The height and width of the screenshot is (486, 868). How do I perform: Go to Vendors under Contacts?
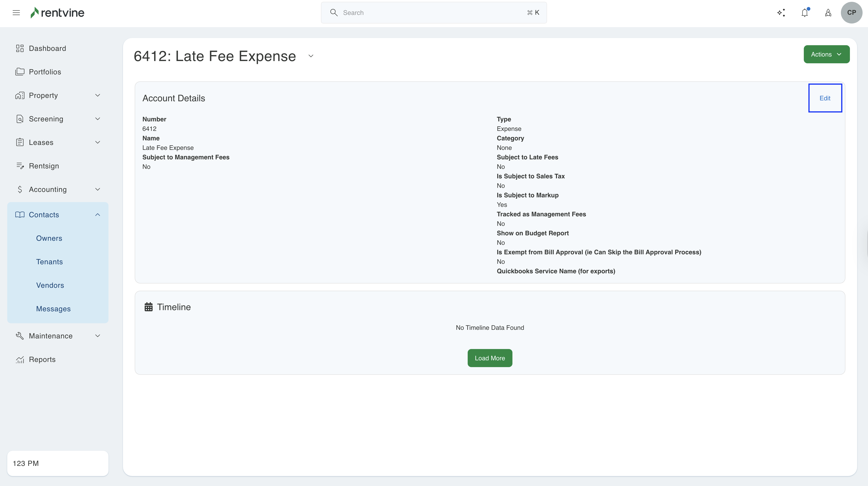50,285
